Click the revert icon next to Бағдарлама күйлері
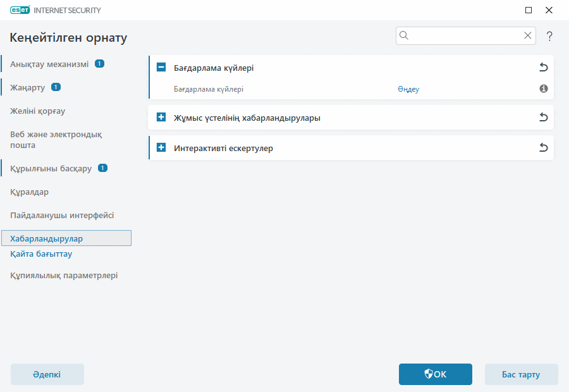 [543, 66]
